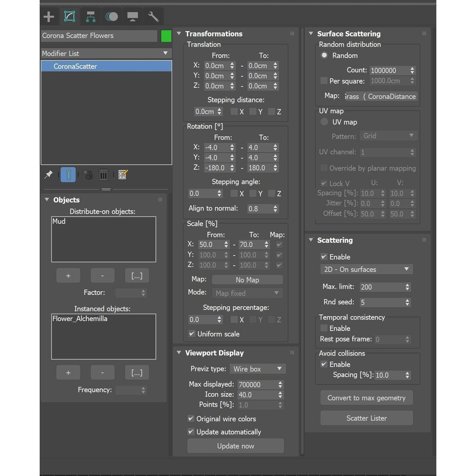Click the scale No Map button
This screenshot has width=476, height=476.
coord(247,280)
